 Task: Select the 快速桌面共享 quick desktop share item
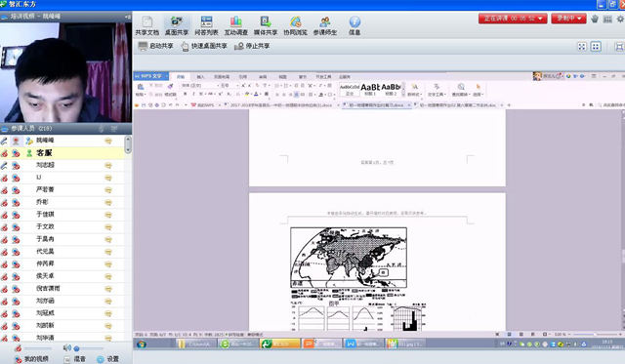click(204, 46)
